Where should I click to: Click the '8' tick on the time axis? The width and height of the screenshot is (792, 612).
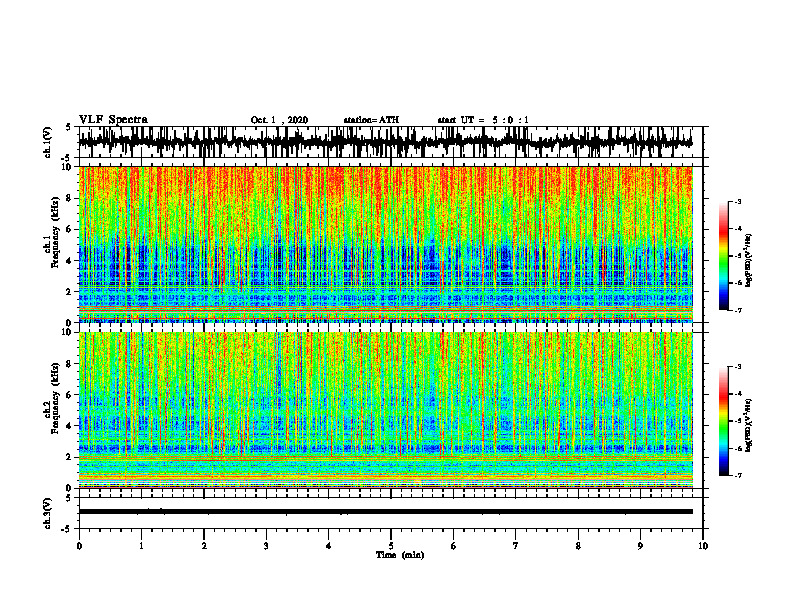coord(578,546)
